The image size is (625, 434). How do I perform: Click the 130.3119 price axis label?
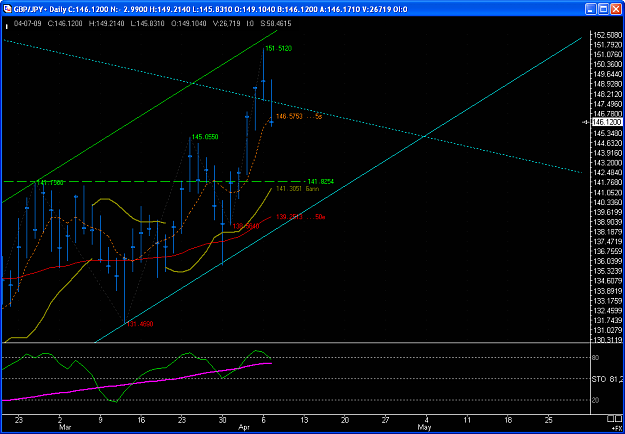click(x=608, y=340)
